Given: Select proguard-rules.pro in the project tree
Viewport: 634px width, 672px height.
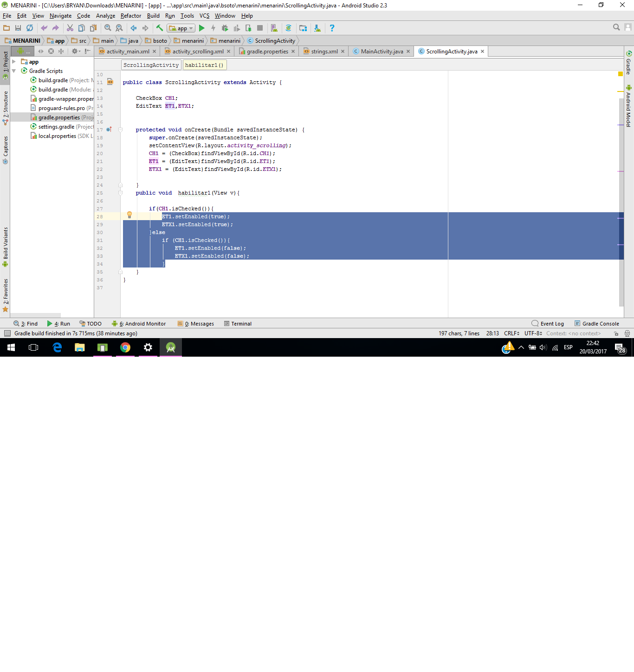Looking at the screenshot, I should click(52, 108).
